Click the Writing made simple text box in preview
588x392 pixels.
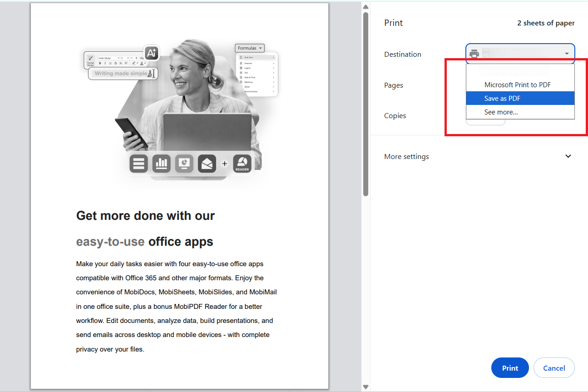point(122,73)
